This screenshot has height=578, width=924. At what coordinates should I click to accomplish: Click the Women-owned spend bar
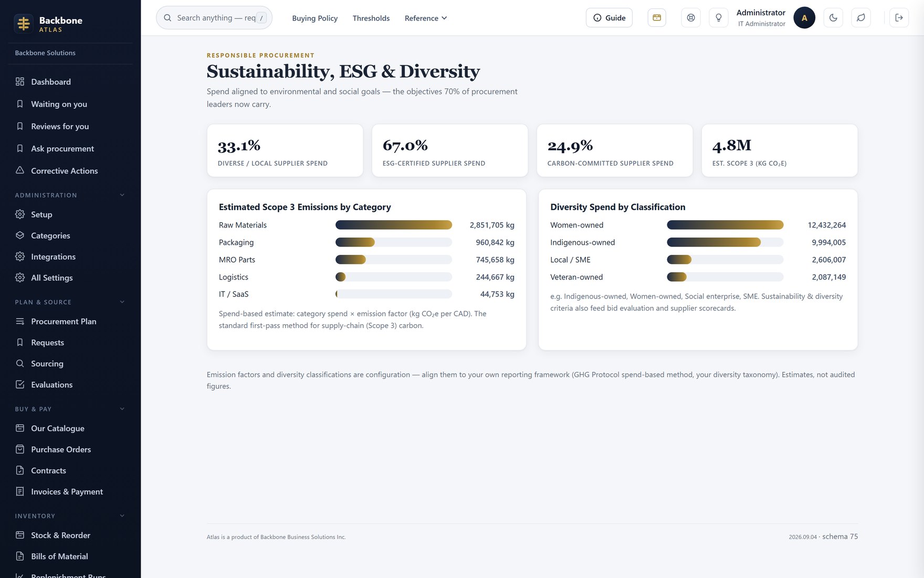coord(725,225)
